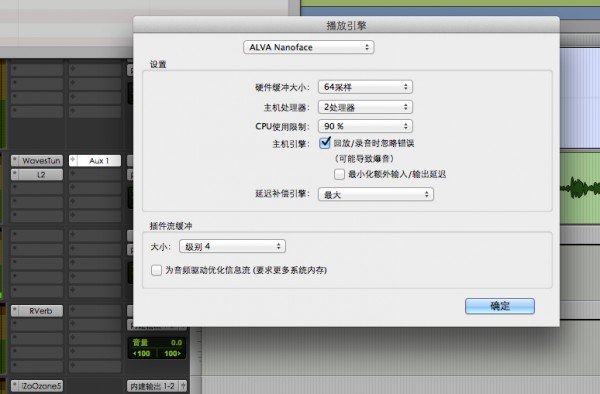The width and height of the screenshot is (600, 394).
Task: Enable 最小化额外输入/输出延迟 checkbox
Action: (x=339, y=174)
